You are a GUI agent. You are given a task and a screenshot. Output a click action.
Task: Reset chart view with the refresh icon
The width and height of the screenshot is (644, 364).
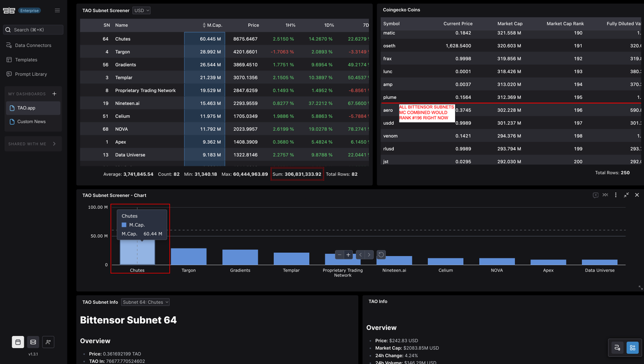(x=381, y=254)
